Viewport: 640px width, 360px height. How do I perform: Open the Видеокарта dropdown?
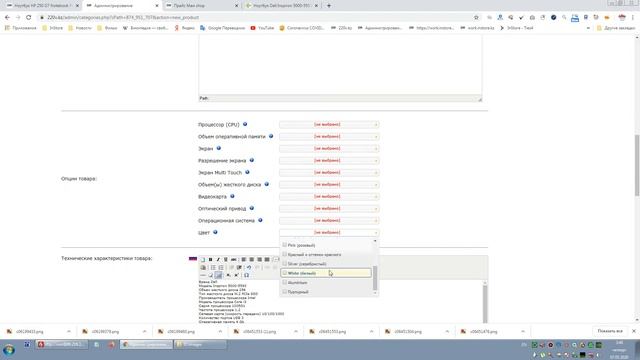(329, 197)
